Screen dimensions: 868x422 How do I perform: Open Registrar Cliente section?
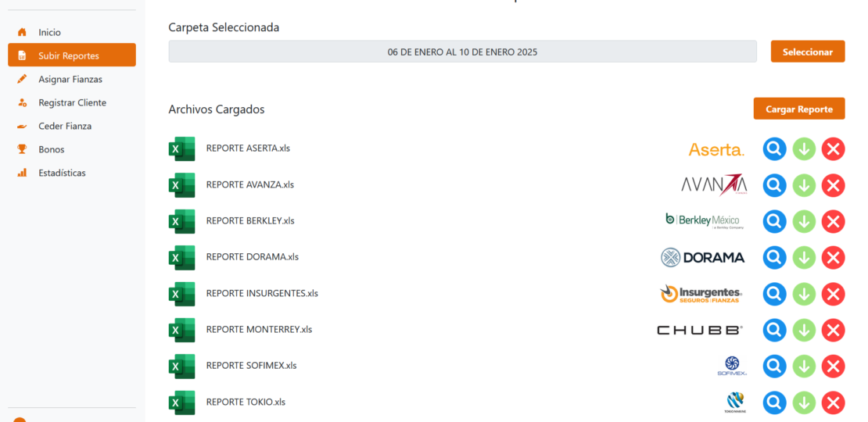(x=72, y=102)
